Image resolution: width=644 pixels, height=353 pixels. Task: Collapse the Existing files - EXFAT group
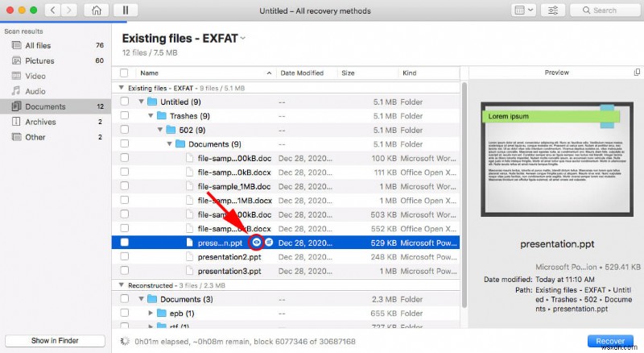coord(122,88)
